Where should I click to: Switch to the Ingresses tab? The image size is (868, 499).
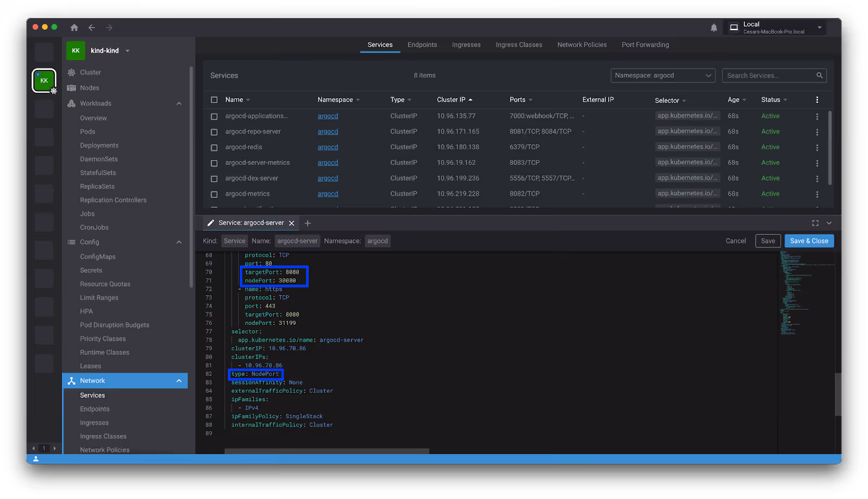[466, 45]
